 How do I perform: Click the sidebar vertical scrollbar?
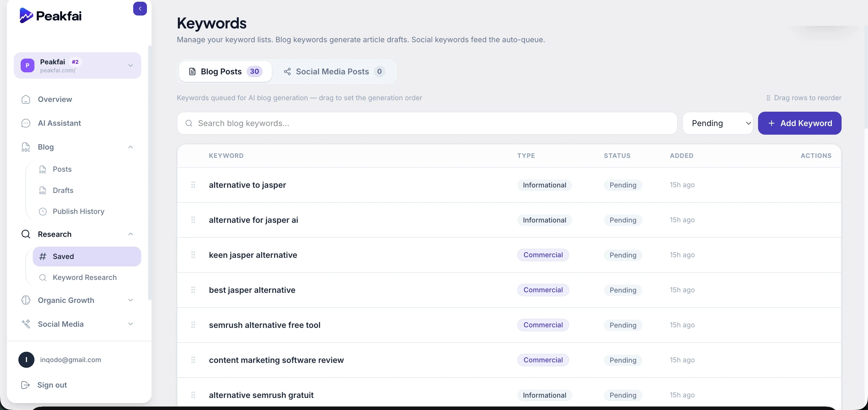150,173
